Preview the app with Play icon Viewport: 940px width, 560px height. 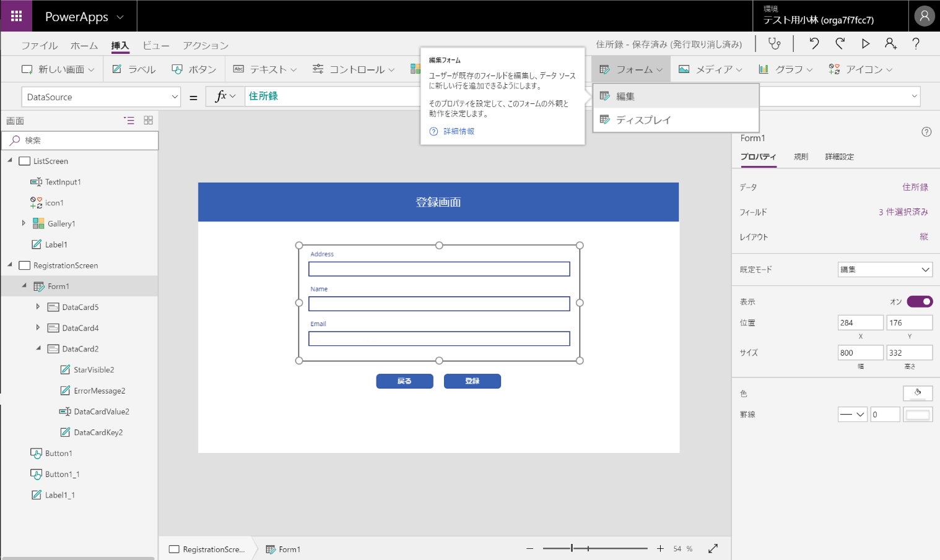point(865,43)
